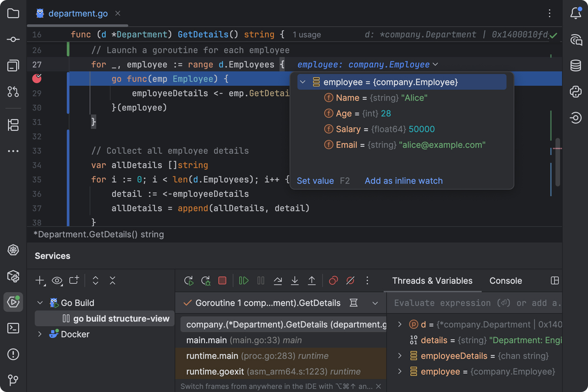Click the Step Into arrow icon
588x392 pixels.
tap(295, 281)
